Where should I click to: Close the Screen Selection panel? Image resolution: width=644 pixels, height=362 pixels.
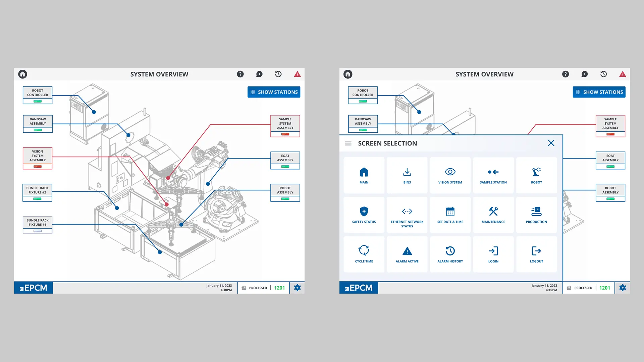click(x=551, y=143)
